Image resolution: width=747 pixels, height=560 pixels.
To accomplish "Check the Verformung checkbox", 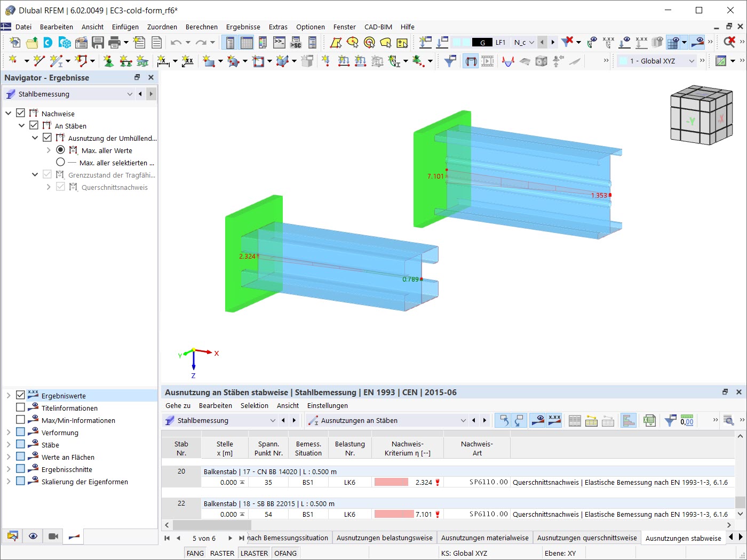I will (x=21, y=432).
